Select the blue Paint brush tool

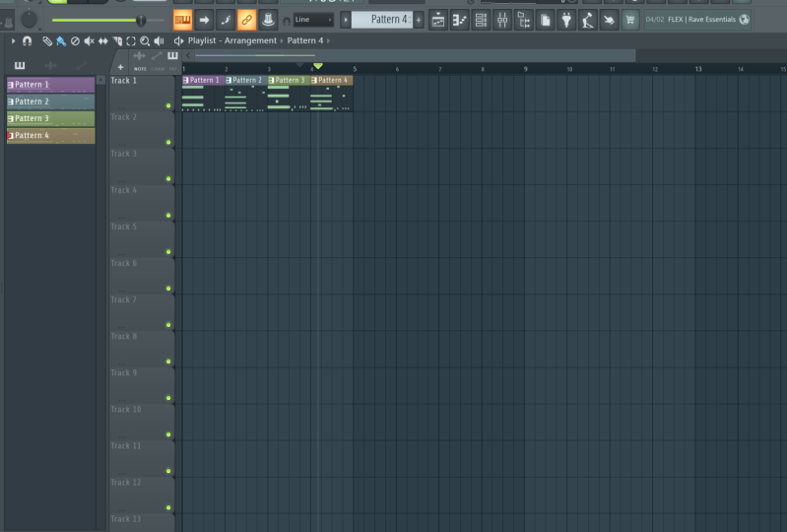tap(61, 41)
